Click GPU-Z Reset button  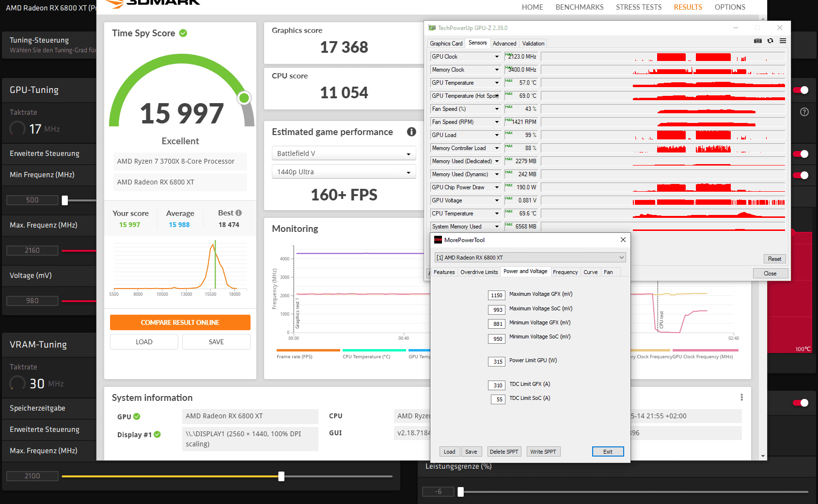774,259
